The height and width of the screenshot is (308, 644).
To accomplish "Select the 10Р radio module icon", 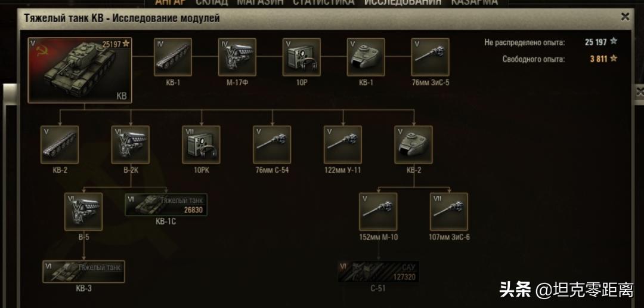I will click(x=302, y=57).
